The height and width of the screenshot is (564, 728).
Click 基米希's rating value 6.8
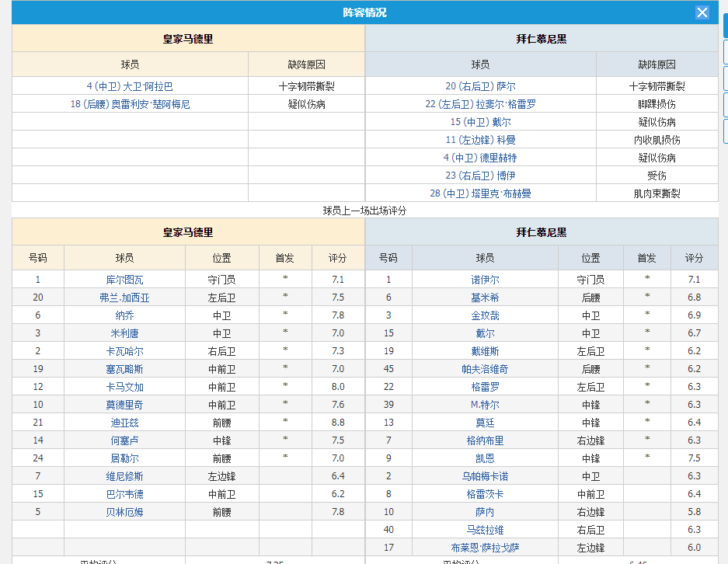(694, 297)
